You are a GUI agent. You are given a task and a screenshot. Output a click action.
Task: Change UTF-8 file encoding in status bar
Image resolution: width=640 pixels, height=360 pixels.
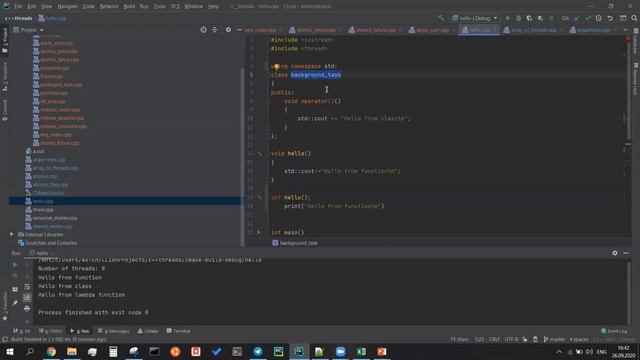point(511,339)
